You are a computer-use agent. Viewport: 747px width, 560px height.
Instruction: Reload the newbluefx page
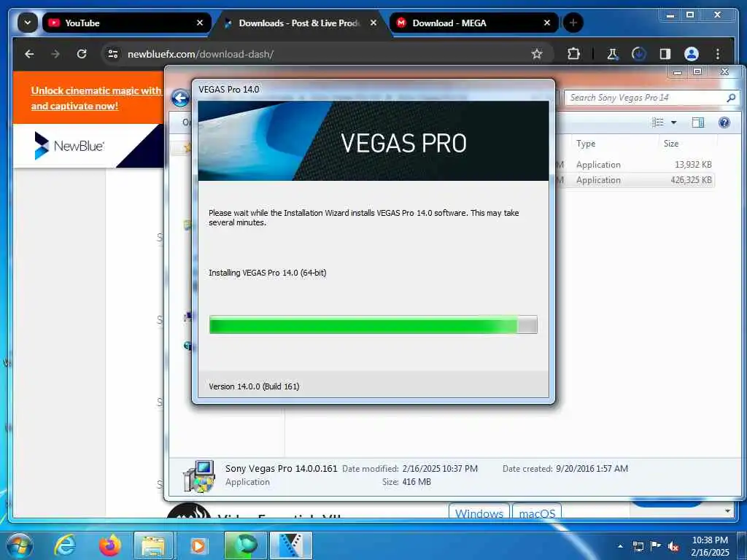point(82,54)
